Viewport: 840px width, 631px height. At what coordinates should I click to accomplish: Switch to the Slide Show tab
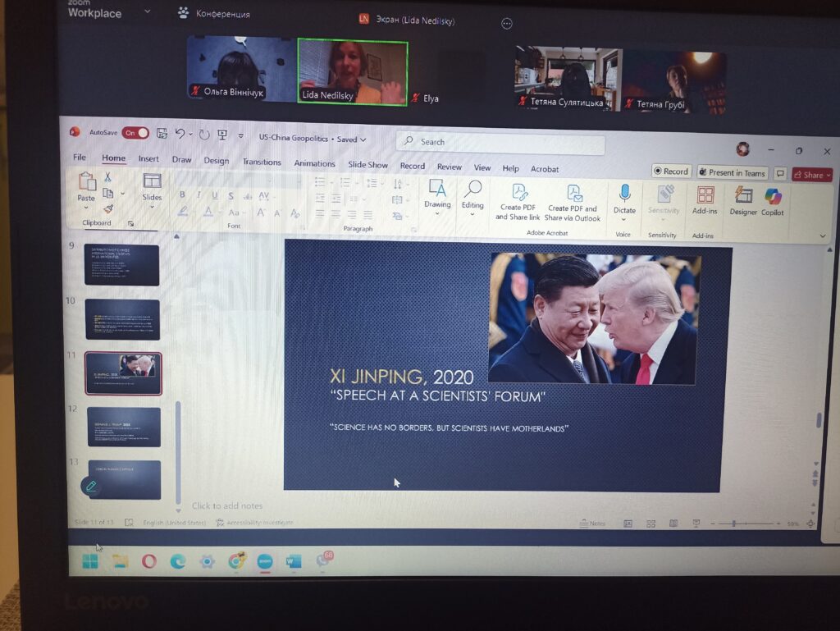click(x=367, y=165)
